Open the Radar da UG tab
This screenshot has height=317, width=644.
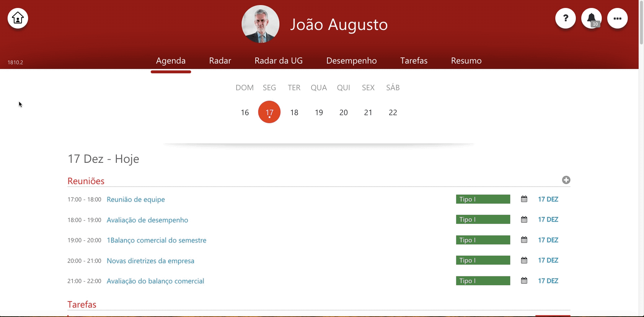[279, 61]
